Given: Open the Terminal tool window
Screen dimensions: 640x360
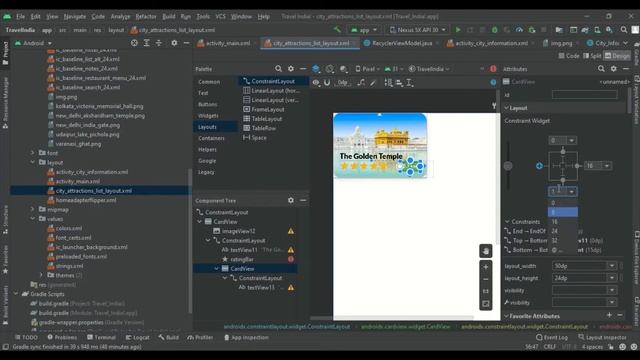Looking at the screenshot, I should click(x=101, y=338).
